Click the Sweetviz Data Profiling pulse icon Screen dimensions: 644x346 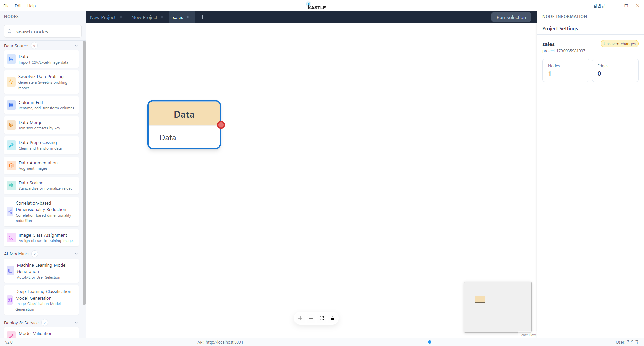point(11,82)
